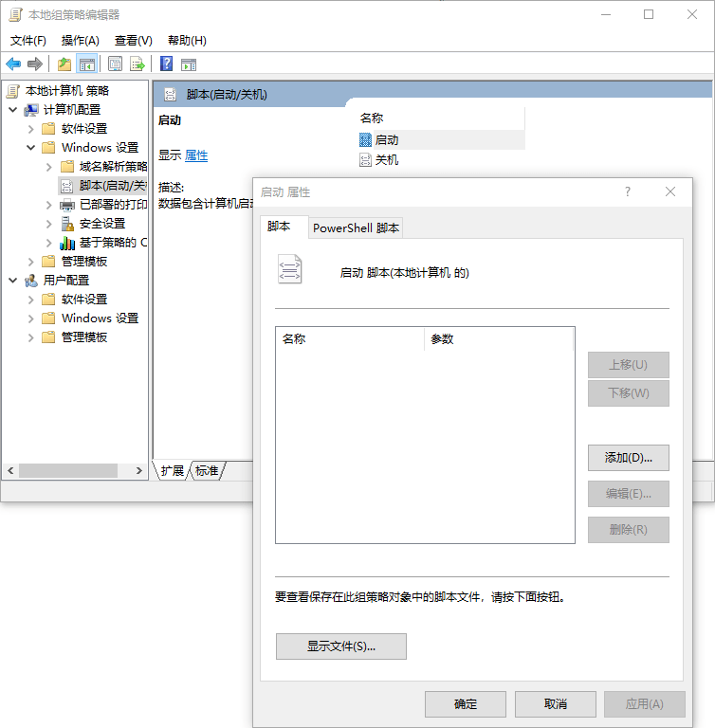Click the tree pane horizontal scrollbar right arrow

(140, 470)
